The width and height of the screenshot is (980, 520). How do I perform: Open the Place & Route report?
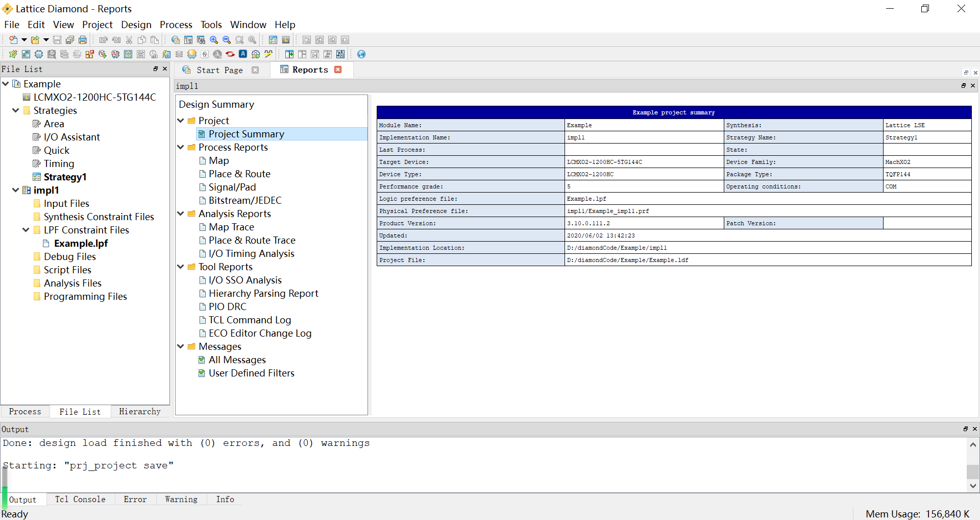click(x=239, y=174)
